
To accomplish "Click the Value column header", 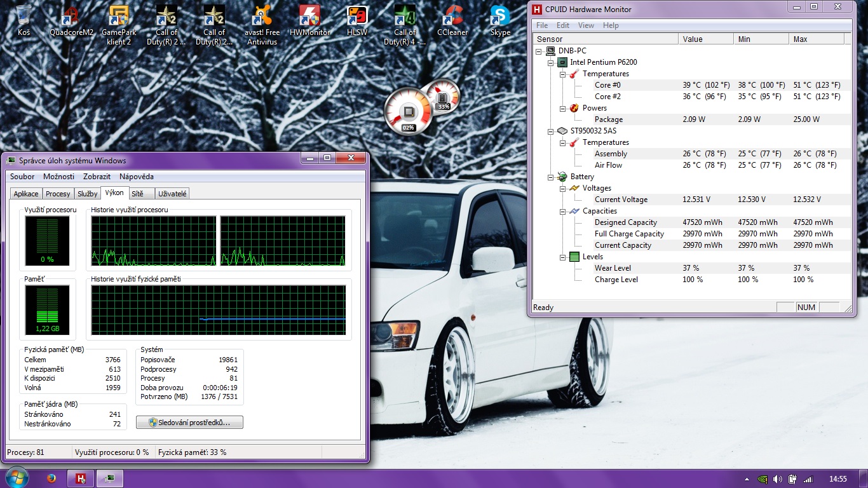I will (705, 39).
